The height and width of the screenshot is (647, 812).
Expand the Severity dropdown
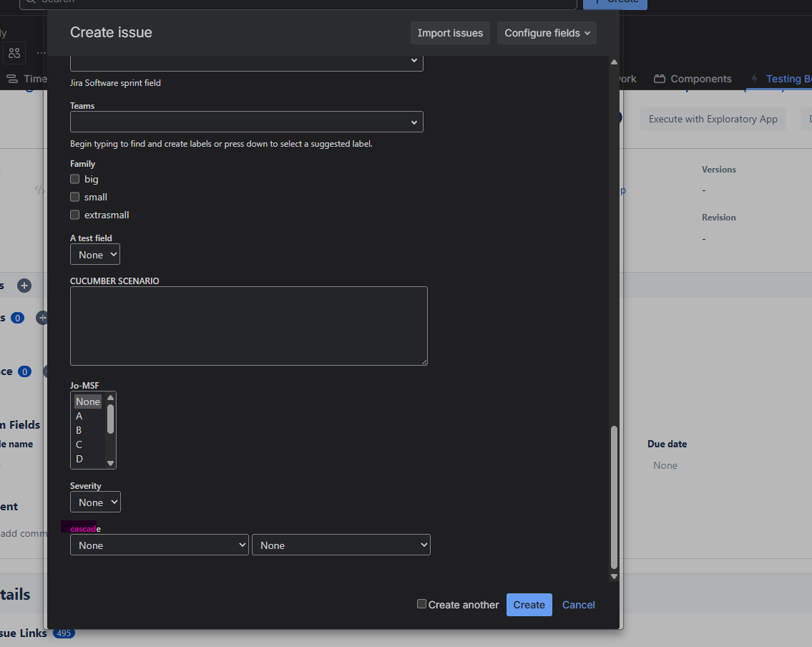point(95,502)
